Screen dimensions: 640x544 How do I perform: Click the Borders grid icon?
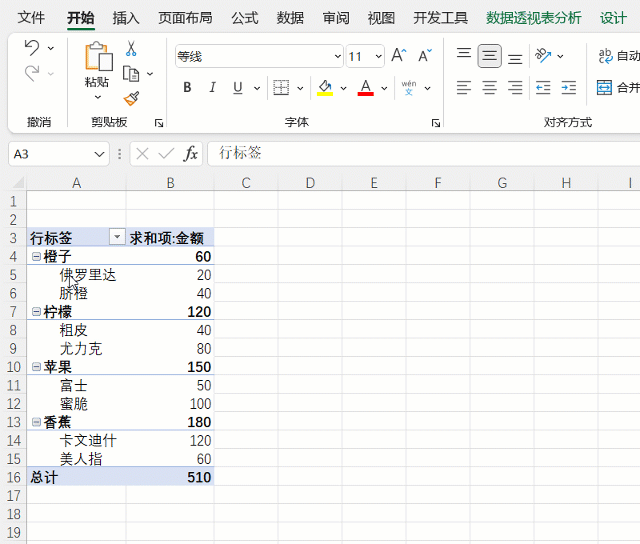[x=281, y=88]
